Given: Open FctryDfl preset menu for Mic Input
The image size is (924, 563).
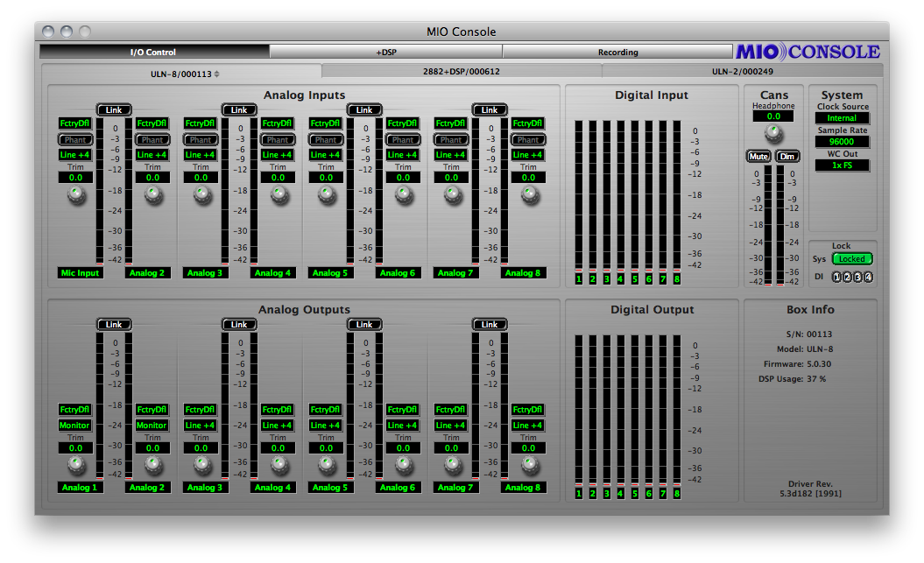Looking at the screenshot, I should coord(74,123).
